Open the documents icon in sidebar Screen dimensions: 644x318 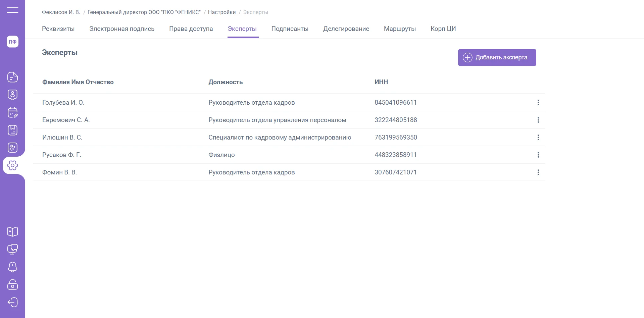click(x=12, y=77)
